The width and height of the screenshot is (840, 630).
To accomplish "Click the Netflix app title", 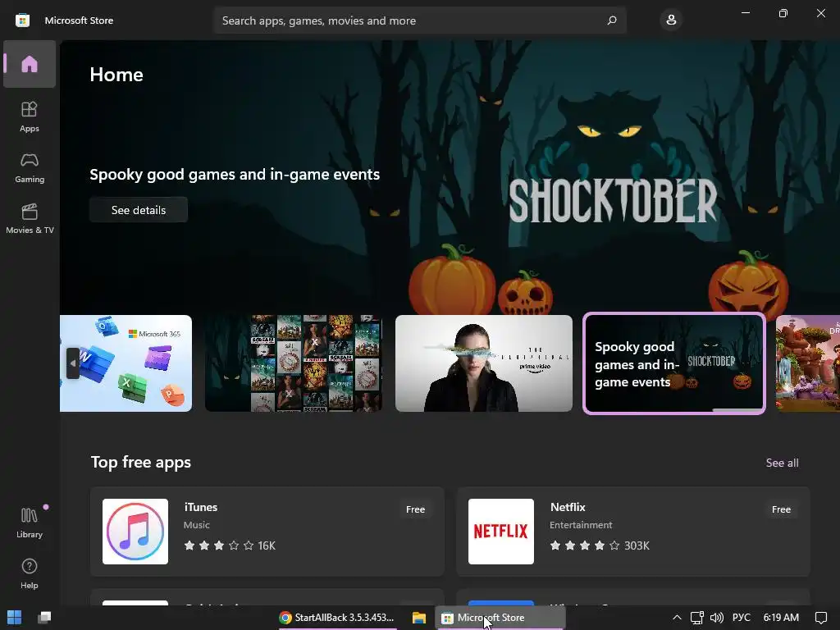I will point(568,507).
